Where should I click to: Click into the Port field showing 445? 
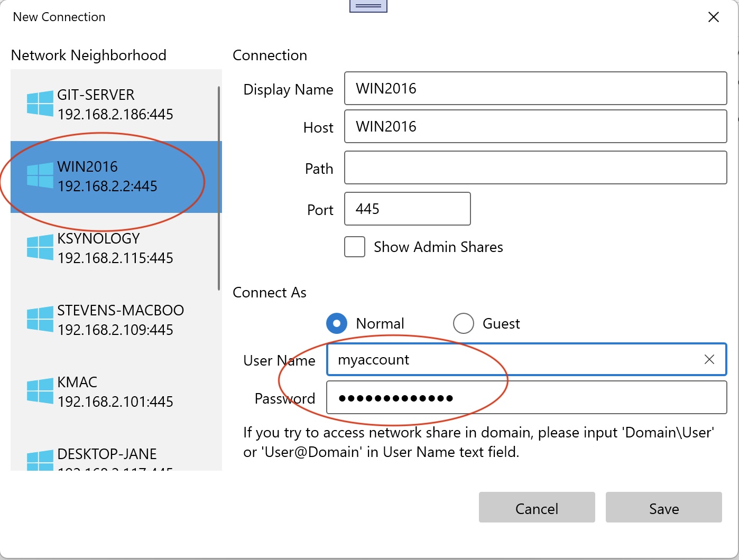coord(408,209)
